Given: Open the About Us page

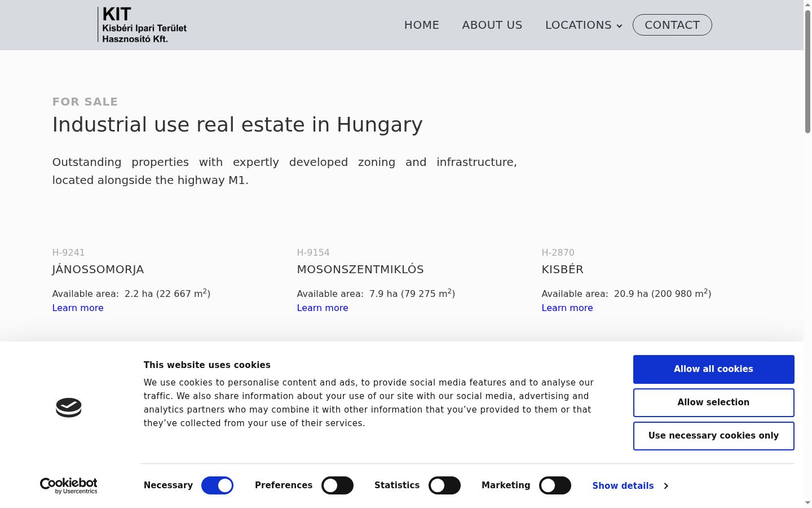Looking at the screenshot, I should pyautogui.click(x=492, y=25).
